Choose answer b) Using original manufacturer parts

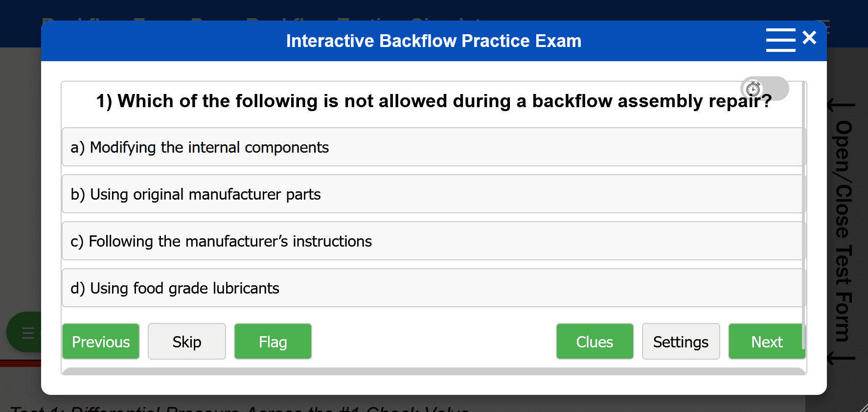[x=433, y=194]
